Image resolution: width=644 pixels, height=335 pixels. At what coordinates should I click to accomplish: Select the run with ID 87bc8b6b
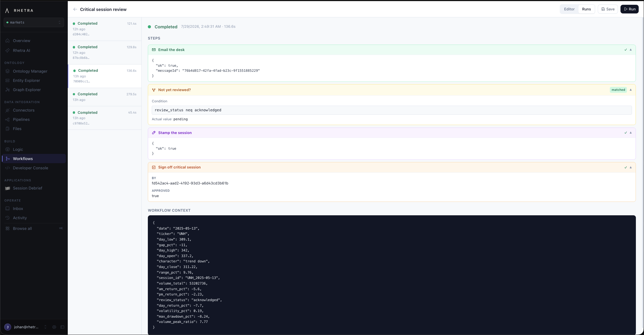coord(104,53)
